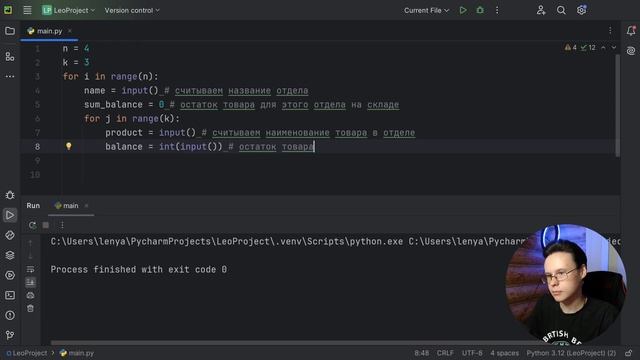640x360 pixels.
Task: Open Run panel more options
Action: (x=62, y=225)
